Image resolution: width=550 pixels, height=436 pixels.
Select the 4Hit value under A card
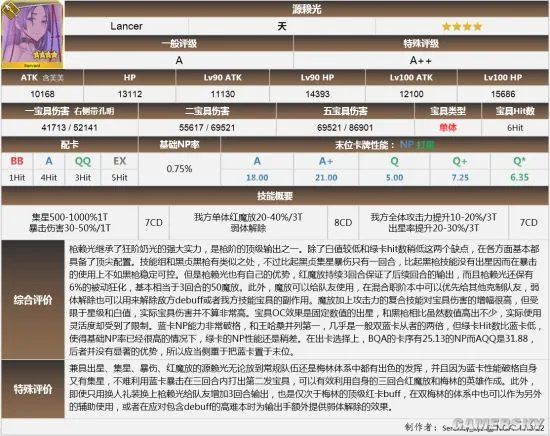(x=48, y=178)
